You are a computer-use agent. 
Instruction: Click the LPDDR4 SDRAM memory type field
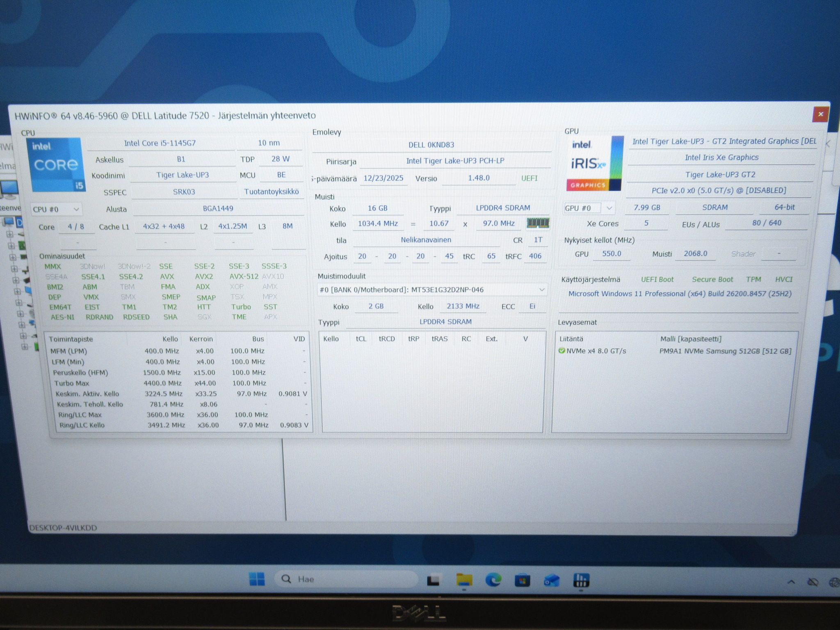503,208
